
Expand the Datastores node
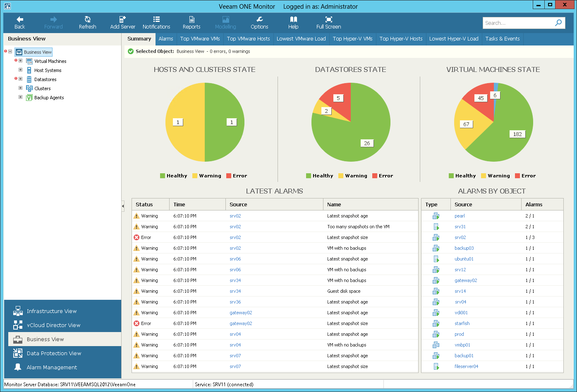coord(20,79)
